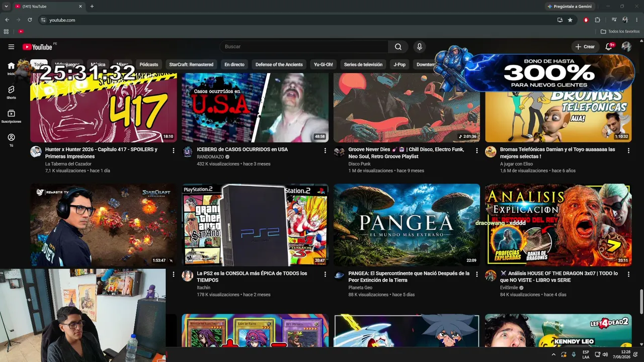Screen dimensions: 644x362
Task: Open options for Hunter x Hunter video
Action: click(x=174, y=150)
